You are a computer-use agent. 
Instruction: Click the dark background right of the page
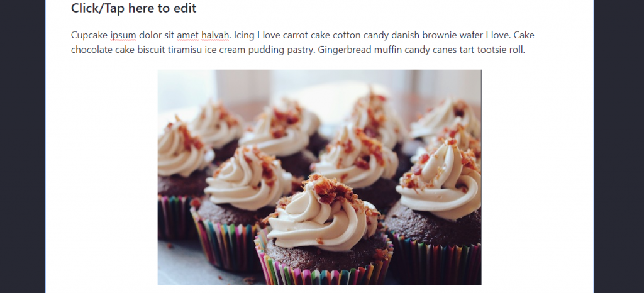[x=619, y=146]
